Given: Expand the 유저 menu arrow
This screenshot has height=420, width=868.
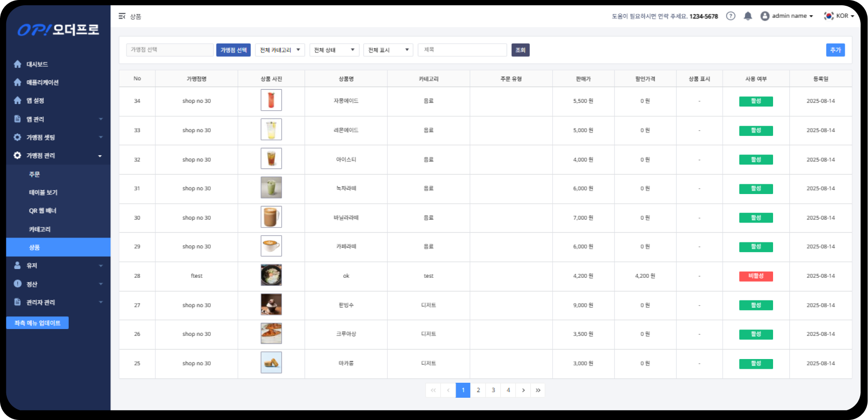Looking at the screenshot, I should tap(101, 266).
